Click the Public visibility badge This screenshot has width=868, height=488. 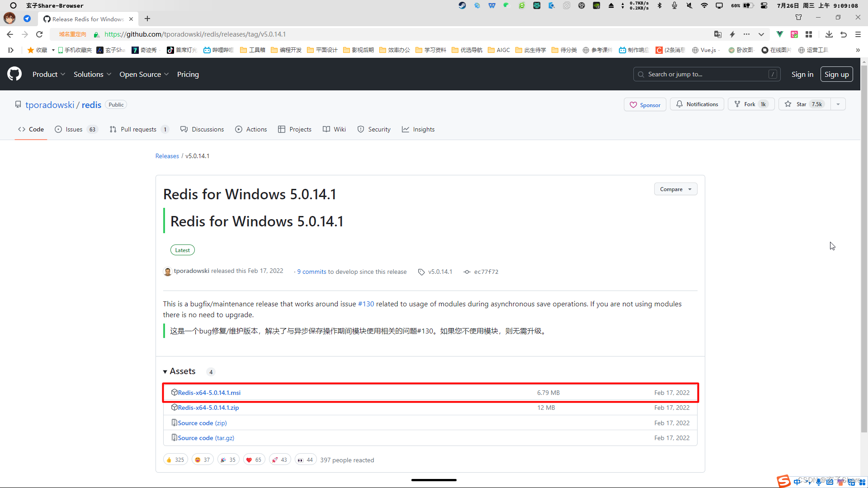pos(116,104)
